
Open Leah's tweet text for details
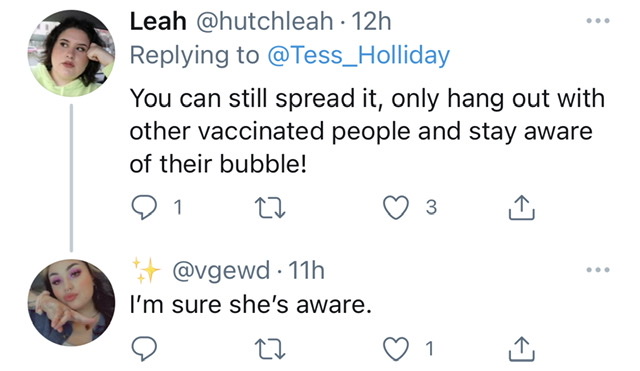coord(367,131)
